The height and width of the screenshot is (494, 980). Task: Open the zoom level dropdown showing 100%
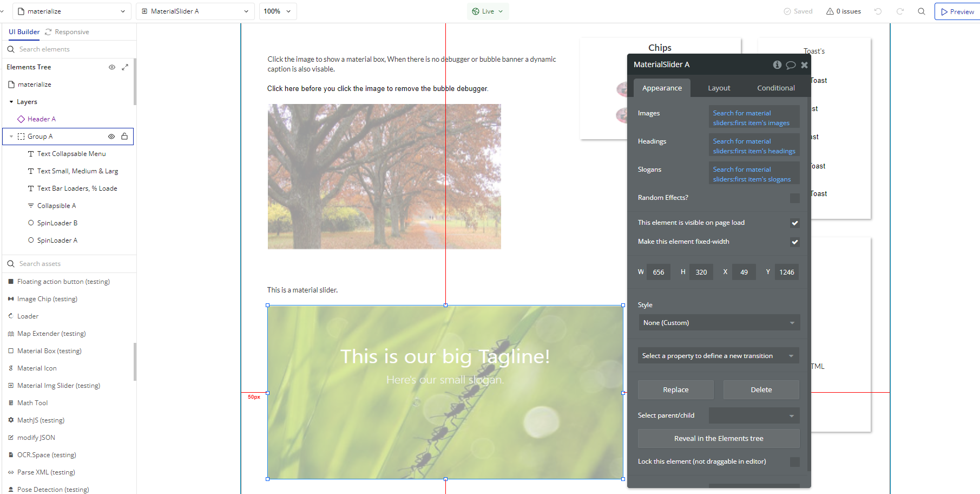[278, 11]
